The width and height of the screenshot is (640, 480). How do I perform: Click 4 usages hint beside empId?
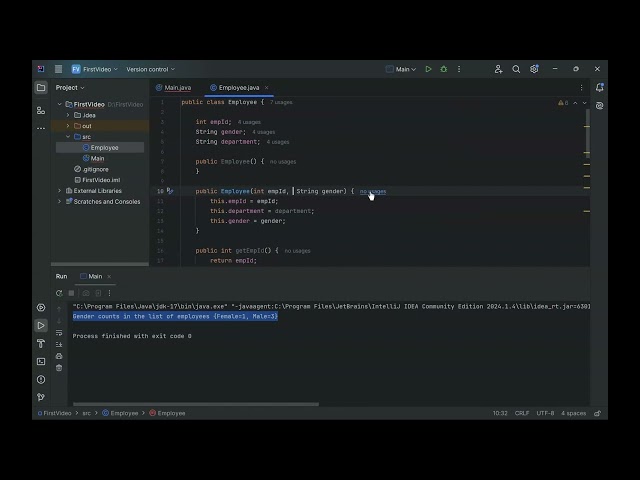(x=249, y=122)
